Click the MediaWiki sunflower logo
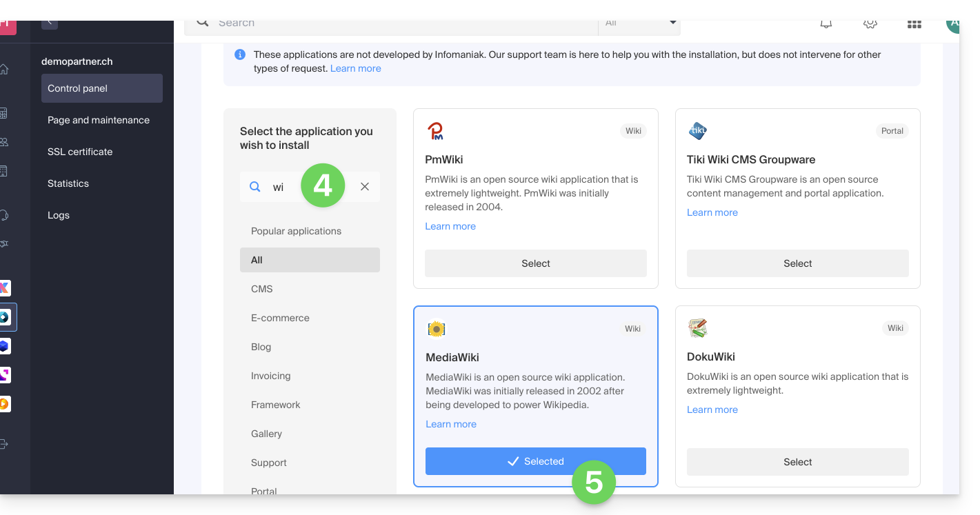980x515 pixels. 436,330
